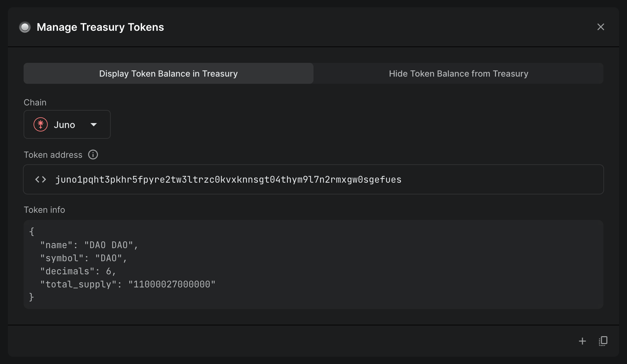
Task: Click the Juno chain logo icon
Action: (x=41, y=125)
